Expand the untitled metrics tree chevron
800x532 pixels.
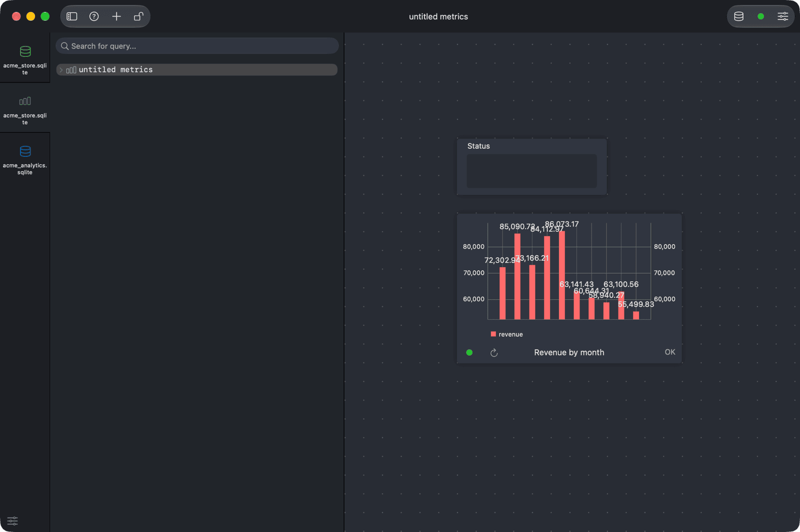click(61, 70)
